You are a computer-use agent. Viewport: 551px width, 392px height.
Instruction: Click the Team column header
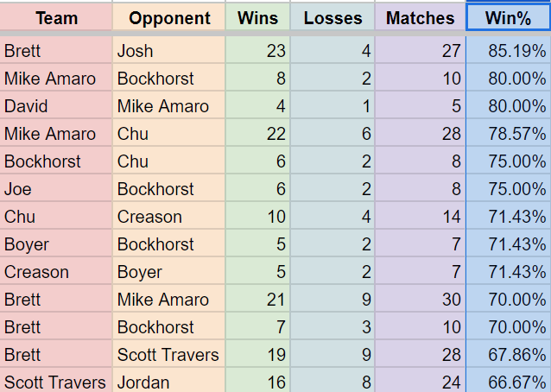[x=56, y=17]
